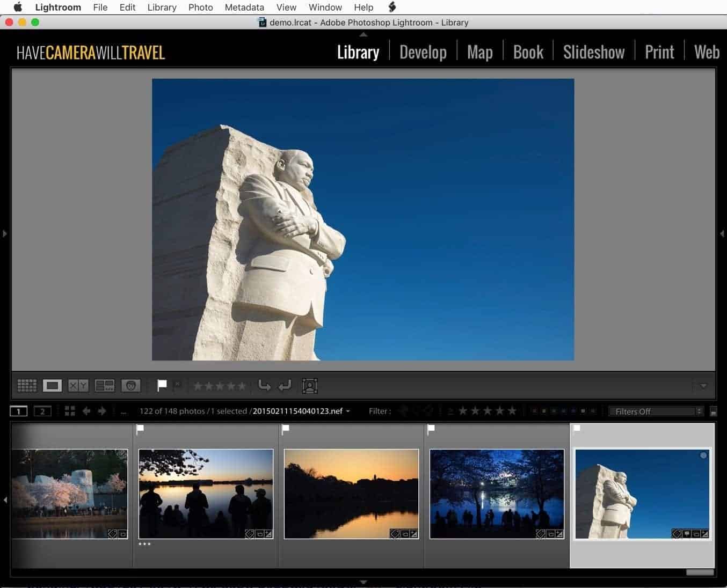Open the Map module

(x=480, y=52)
